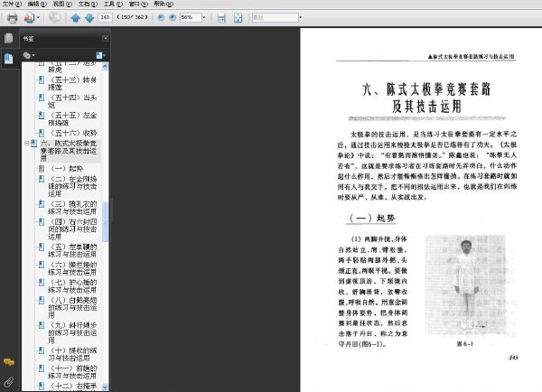
Task: Click the bookmark icon next to (九) 斜行拗步
Action: tap(42, 325)
